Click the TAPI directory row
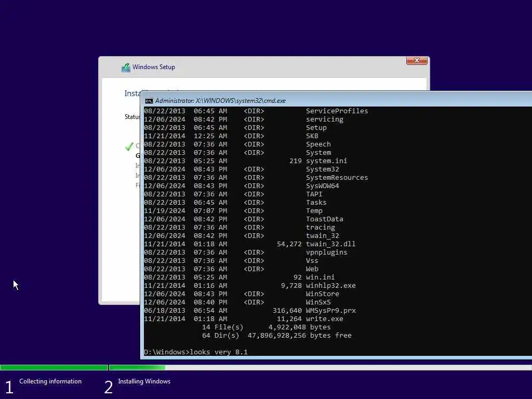The width and height of the screenshot is (532, 399). point(233,194)
